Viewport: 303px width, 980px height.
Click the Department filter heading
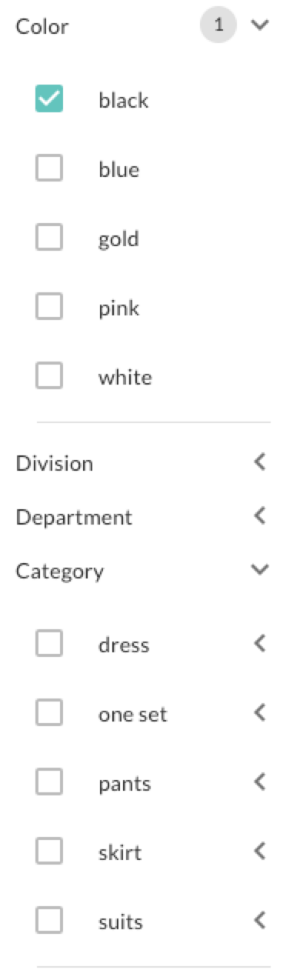(74, 518)
